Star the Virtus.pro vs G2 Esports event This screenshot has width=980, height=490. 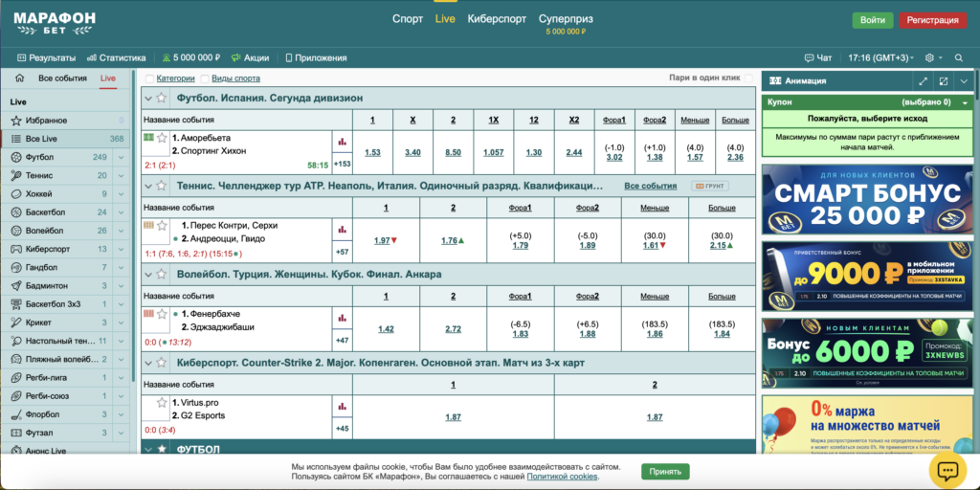pos(162,403)
